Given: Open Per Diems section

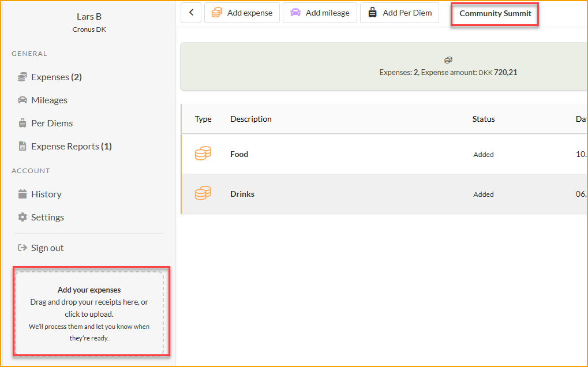Looking at the screenshot, I should pos(51,123).
